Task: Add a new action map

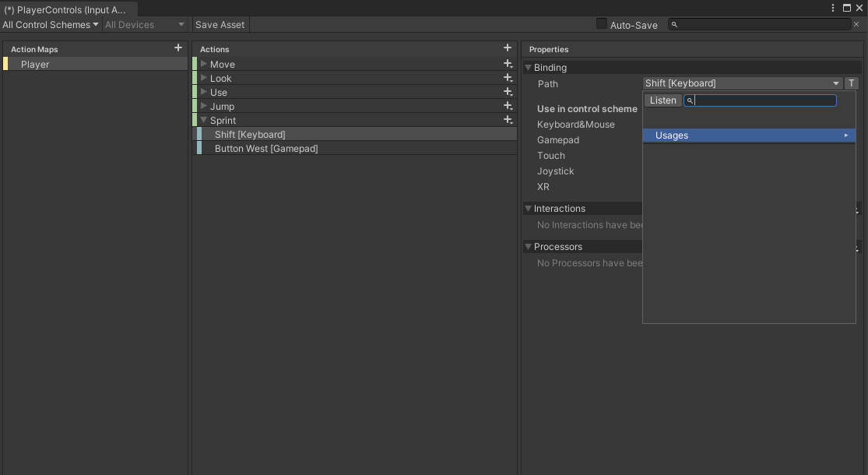Action: pos(178,48)
